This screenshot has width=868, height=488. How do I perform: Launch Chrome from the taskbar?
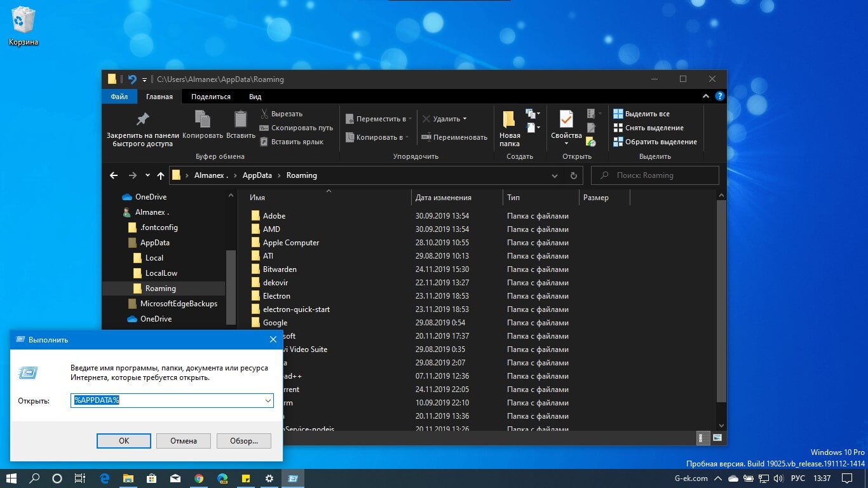tap(199, 478)
